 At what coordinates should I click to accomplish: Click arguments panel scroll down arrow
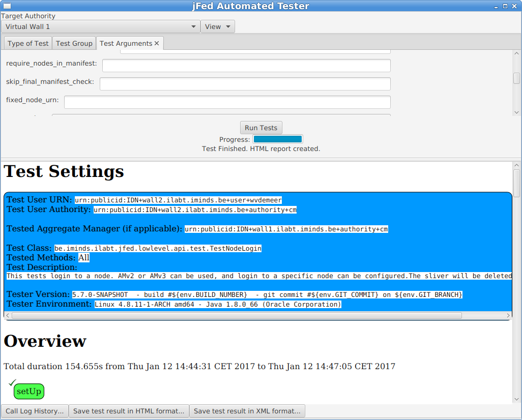516,112
